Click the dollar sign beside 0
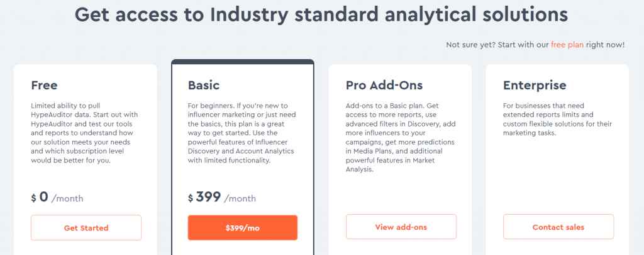 (33, 198)
